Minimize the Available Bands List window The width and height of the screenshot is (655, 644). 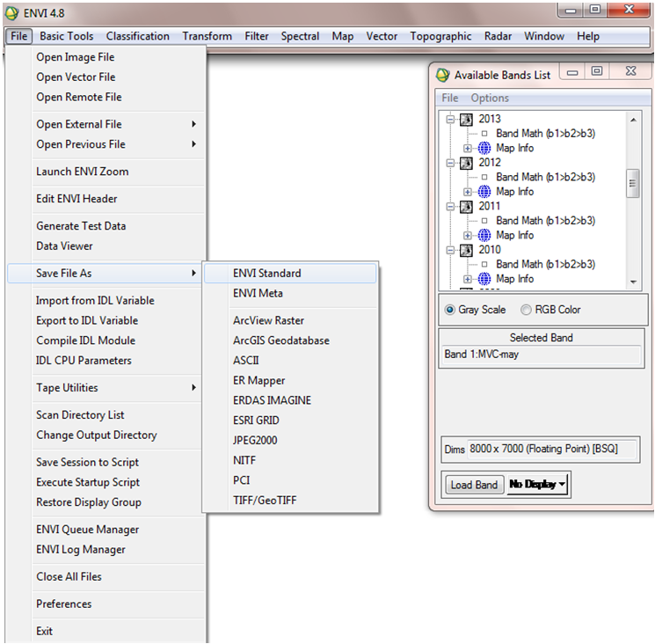572,72
